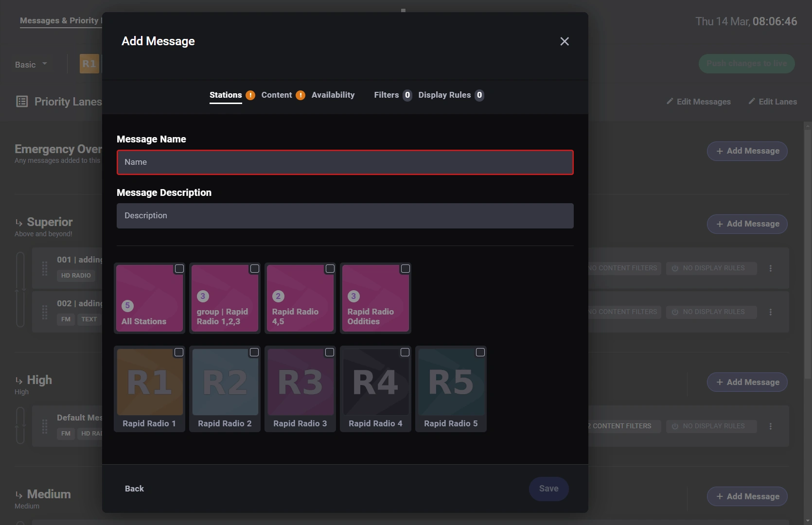Click the 5 count badge on All Stations
Screen dimensions: 812x525
point(127,306)
